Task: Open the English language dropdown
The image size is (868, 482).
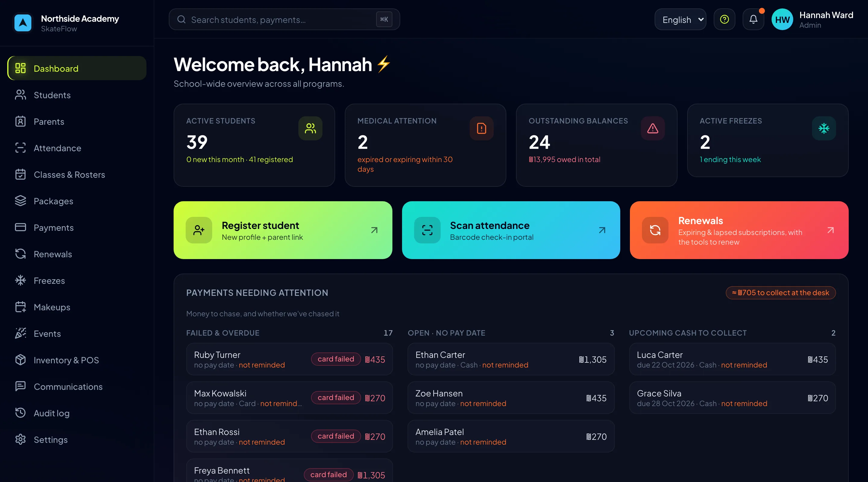Action: pyautogui.click(x=680, y=20)
